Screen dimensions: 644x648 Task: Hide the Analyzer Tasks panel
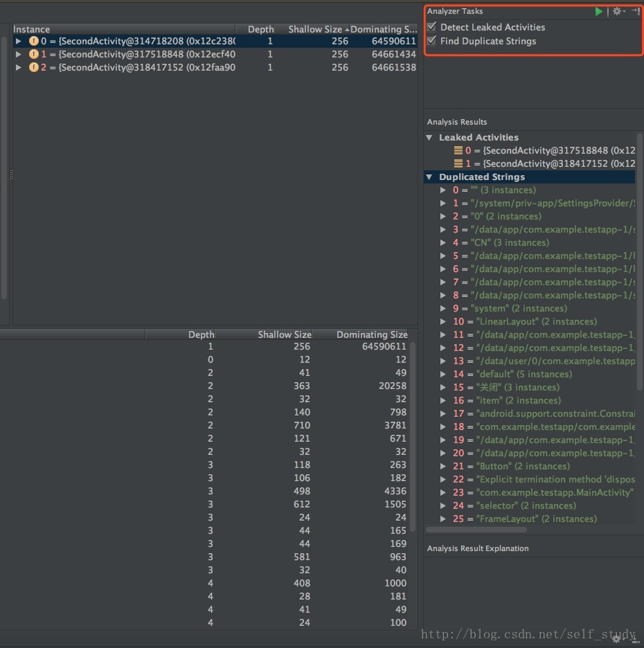tap(636, 11)
